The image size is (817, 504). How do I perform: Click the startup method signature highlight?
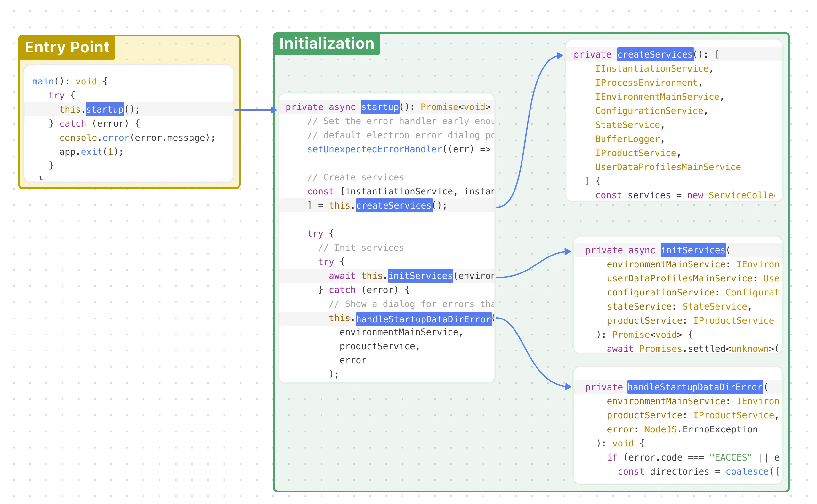[x=380, y=107]
